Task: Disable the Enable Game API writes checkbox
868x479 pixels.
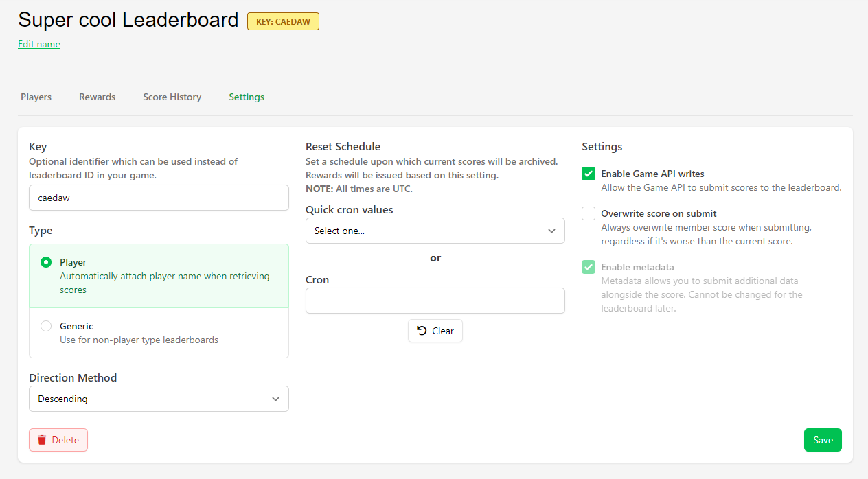Action: coord(589,174)
